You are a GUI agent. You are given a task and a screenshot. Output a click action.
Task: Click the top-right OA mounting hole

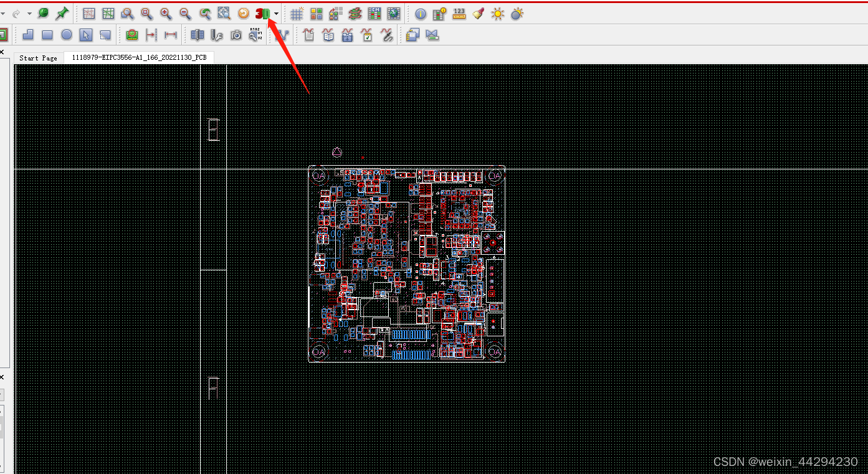[x=495, y=176]
